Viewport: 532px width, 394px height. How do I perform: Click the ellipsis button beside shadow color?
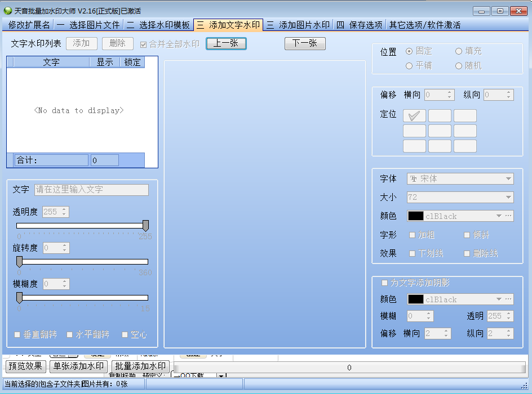(508, 299)
